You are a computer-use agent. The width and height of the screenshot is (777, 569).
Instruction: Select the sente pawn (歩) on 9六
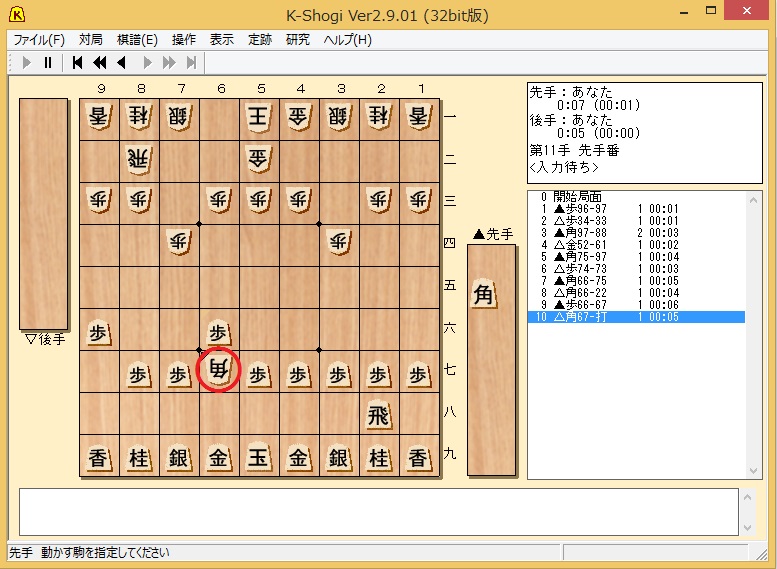[x=98, y=333]
